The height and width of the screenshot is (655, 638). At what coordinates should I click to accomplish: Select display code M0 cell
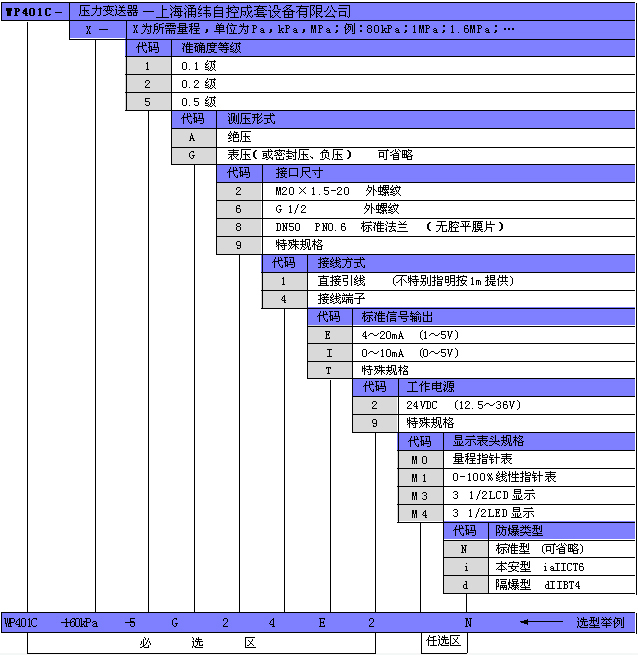(420, 460)
